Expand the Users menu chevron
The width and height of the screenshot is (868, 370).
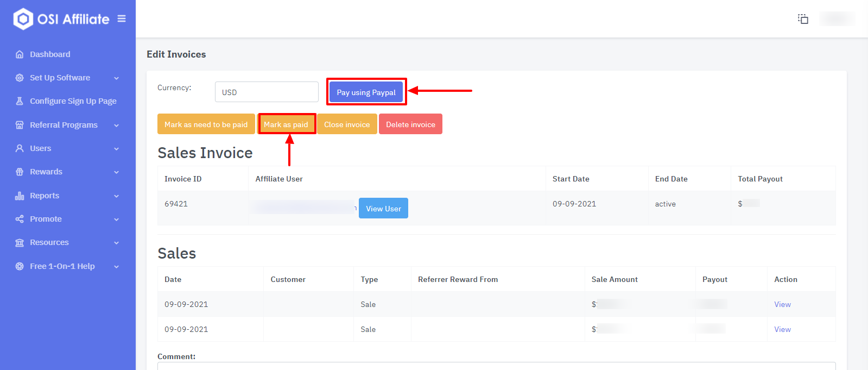116,149
